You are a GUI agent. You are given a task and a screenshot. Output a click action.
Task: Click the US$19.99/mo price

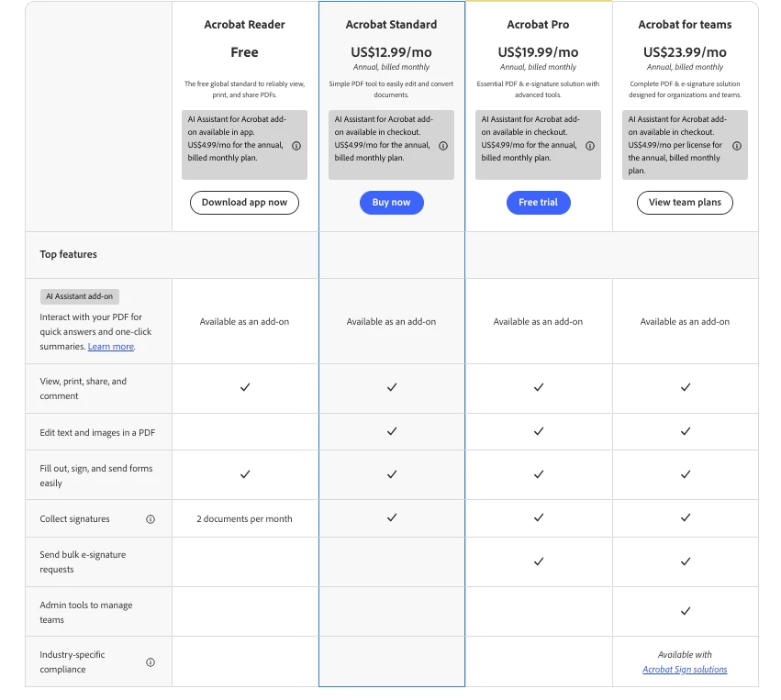coord(538,52)
